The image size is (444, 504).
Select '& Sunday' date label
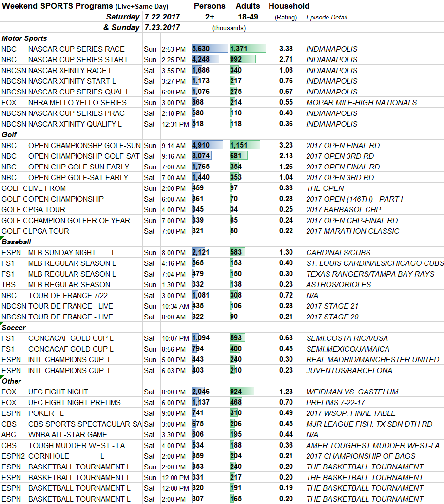(121, 27)
